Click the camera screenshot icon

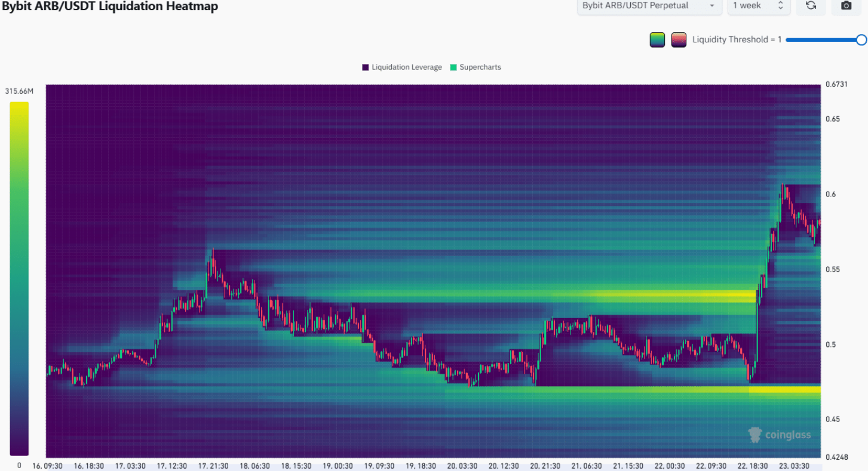(846, 5)
